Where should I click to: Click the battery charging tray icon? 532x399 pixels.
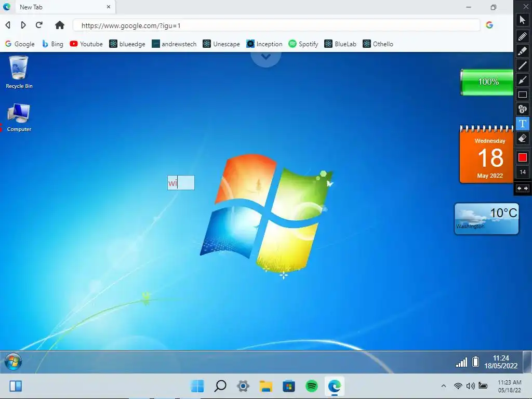(483, 386)
